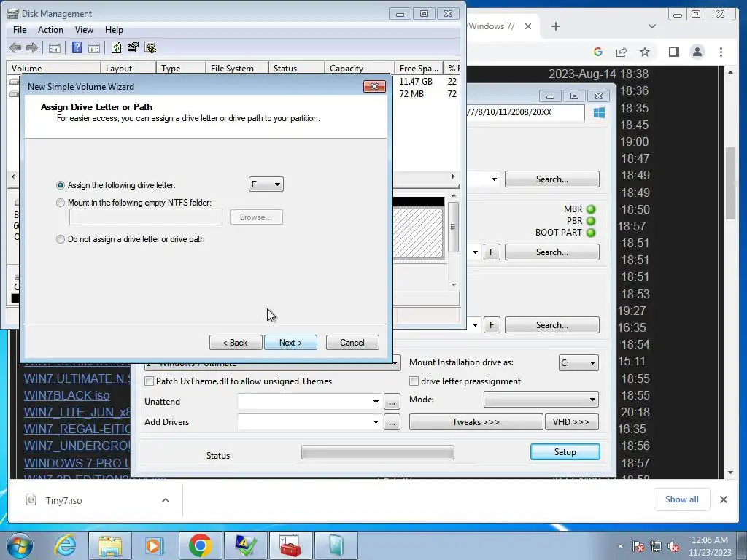Open VHD >>> in WinNTSetup
The image size is (747, 560).
click(571, 422)
